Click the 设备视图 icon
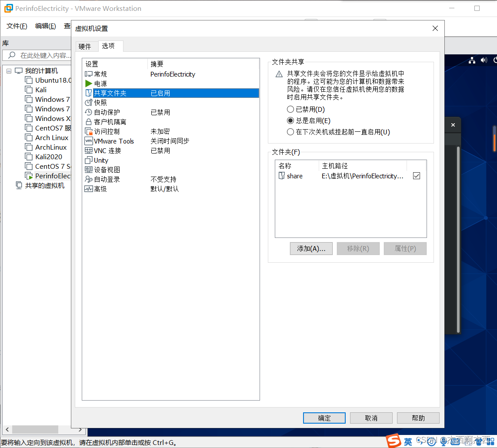 (88, 170)
